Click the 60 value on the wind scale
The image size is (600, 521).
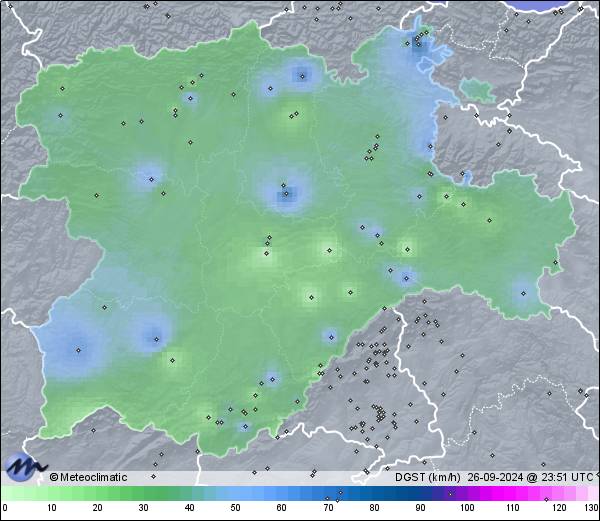(x=282, y=508)
